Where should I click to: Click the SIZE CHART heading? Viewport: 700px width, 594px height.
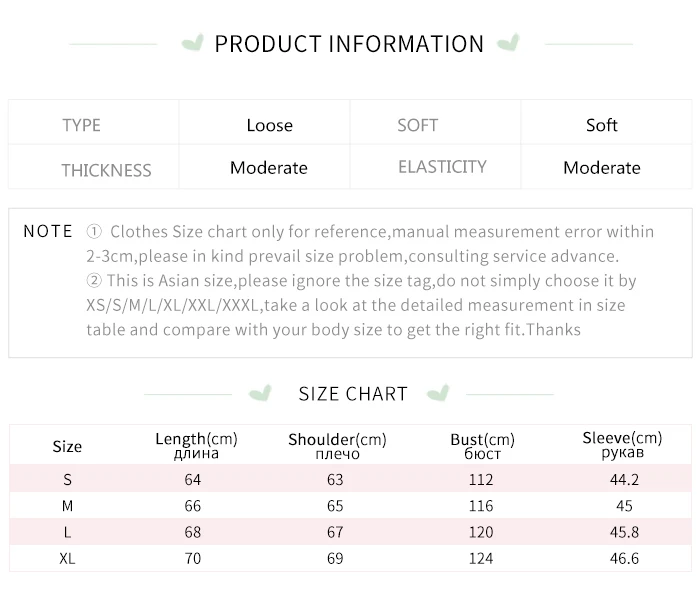353,393
